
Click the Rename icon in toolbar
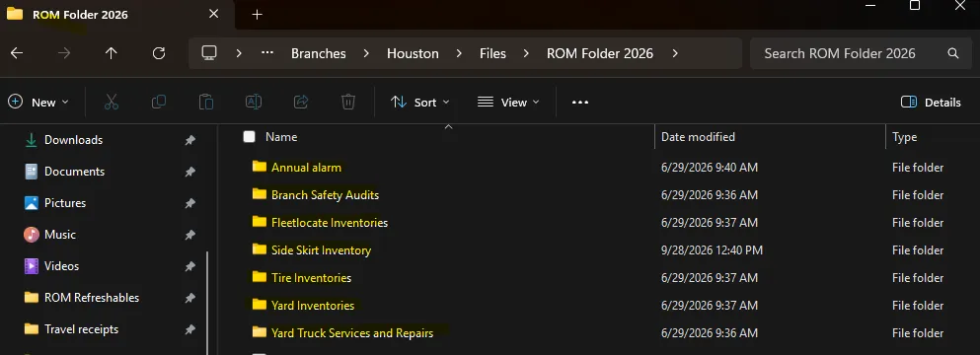pyautogui.click(x=253, y=102)
